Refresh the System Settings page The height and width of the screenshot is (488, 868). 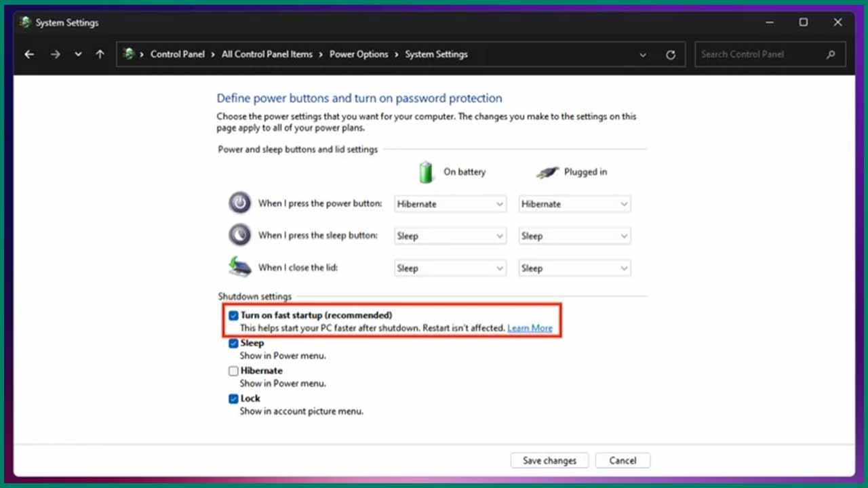tap(671, 55)
